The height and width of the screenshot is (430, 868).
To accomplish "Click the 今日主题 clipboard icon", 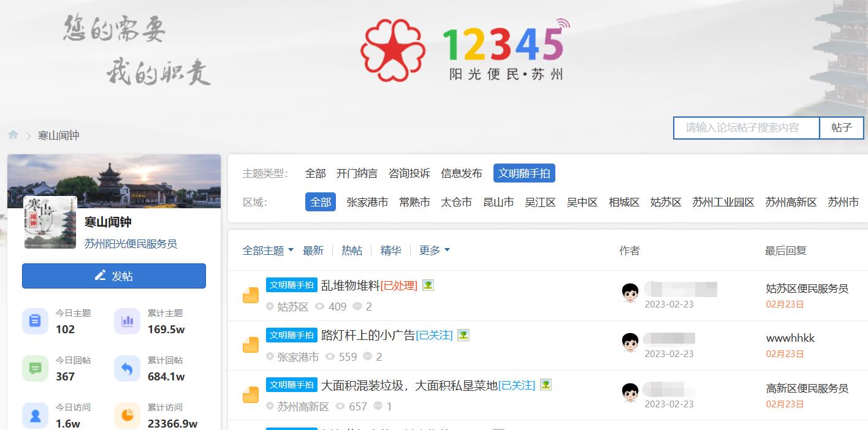I will tap(35, 321).
